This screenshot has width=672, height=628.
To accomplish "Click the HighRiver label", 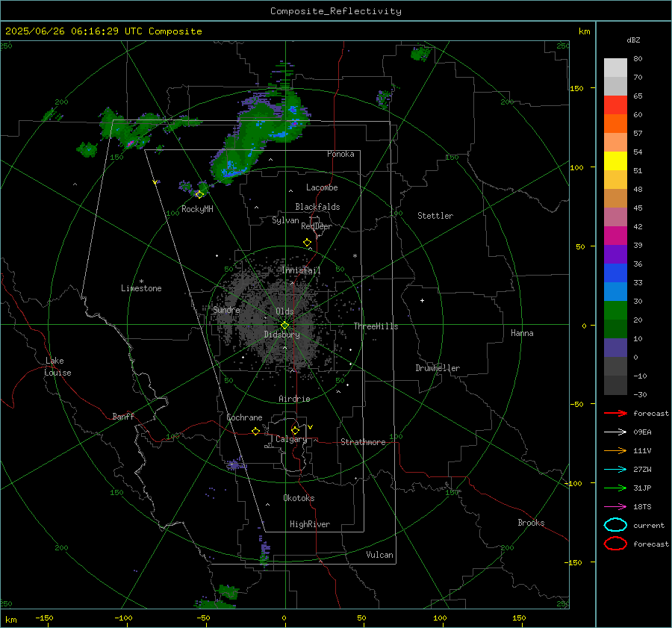I will click(x=310, y=524).
